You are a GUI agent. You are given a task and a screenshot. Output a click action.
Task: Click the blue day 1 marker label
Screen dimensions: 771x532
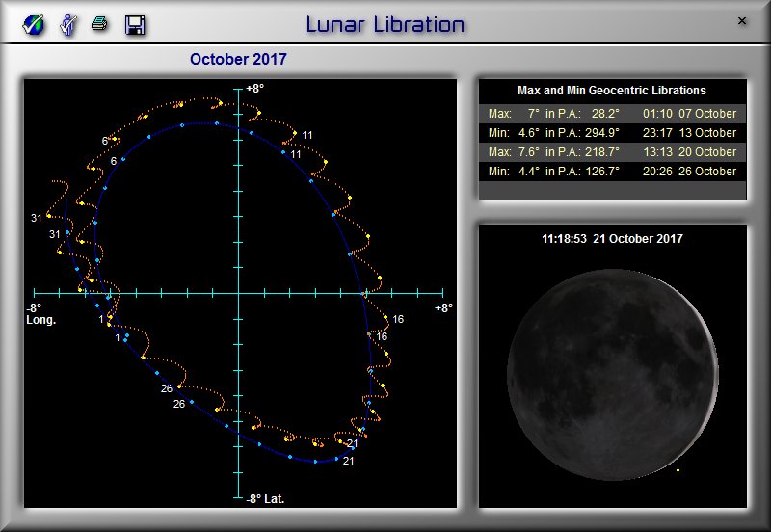pos(118,338)
